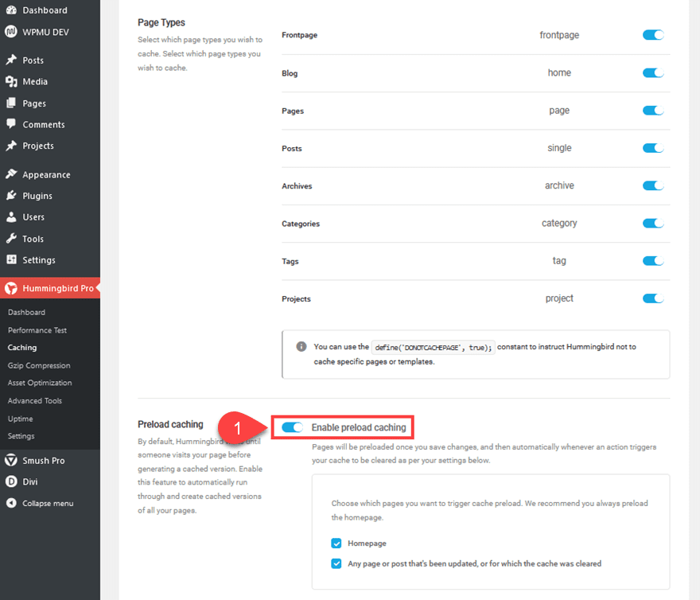Uncheck the Homepage preload checkbox
Screen dimensions: 700x600
click(x=336, y=543)
